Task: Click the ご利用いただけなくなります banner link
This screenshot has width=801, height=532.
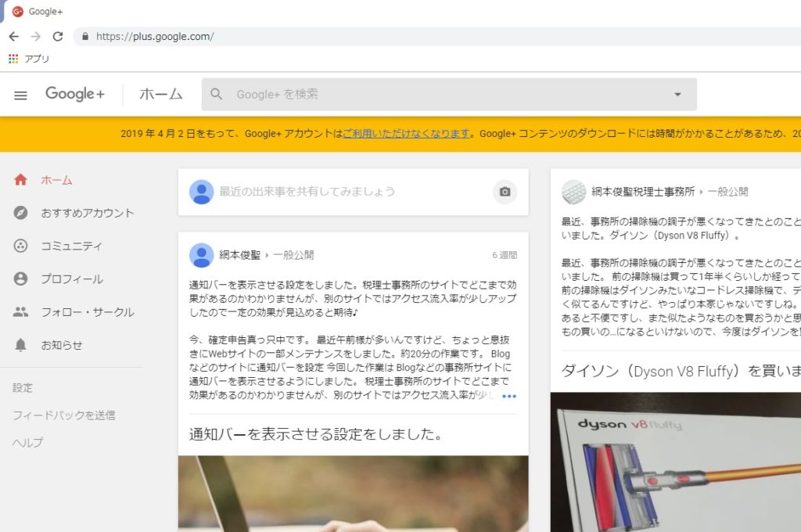Action: click(x=407, y=134)
